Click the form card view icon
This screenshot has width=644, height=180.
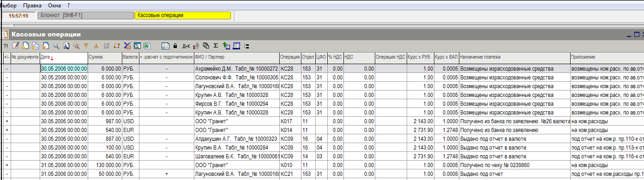(165, 46)
